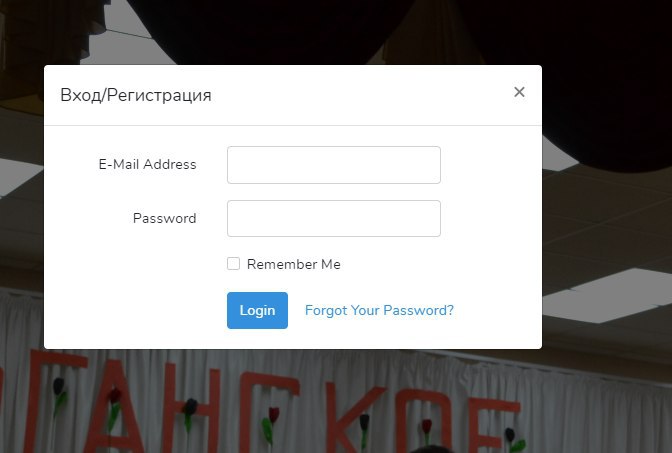Focus the E-Mail Address input field
Screen dimensions: 672x453
click(333, 165)
